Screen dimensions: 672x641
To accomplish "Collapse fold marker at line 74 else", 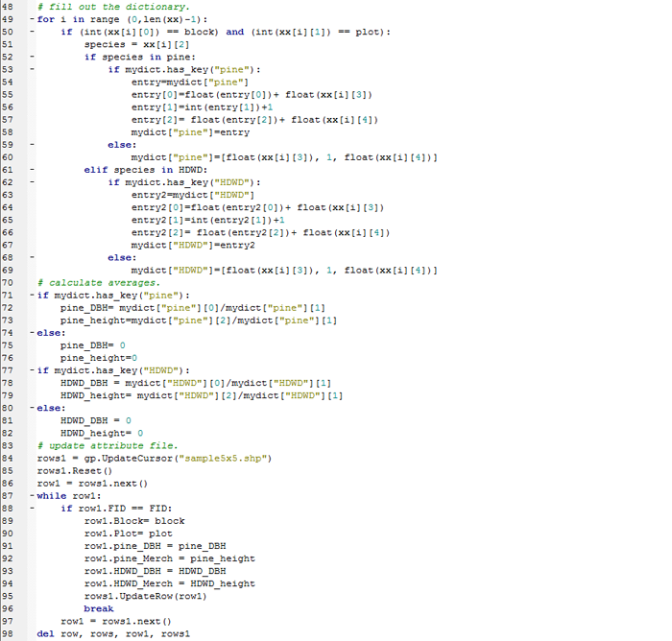I will (x=32, y=333).
